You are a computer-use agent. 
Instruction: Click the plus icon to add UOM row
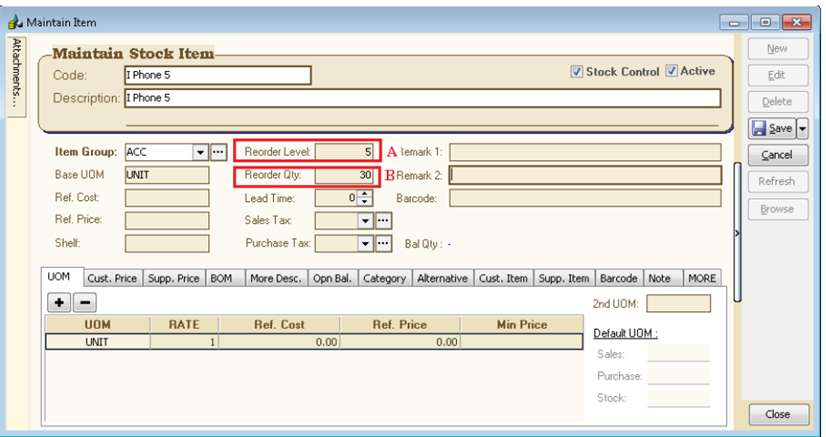point(60,302)
